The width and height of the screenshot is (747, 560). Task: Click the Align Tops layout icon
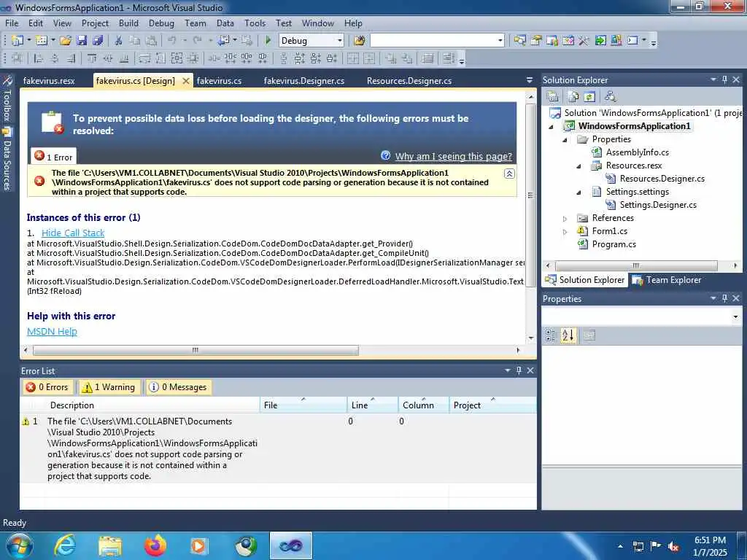click(x=92, y=58)
